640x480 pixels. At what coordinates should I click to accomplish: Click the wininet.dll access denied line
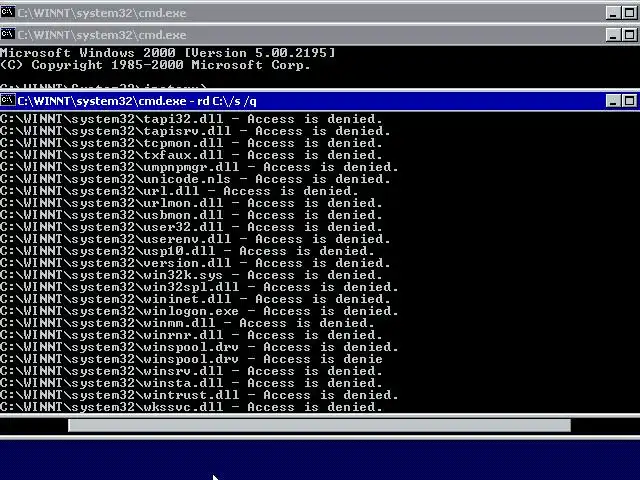[196, 299]
